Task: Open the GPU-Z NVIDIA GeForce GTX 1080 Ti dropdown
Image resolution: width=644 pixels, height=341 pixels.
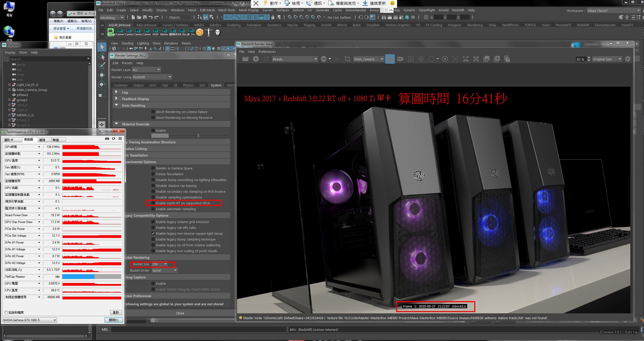Action: (29, 320)
